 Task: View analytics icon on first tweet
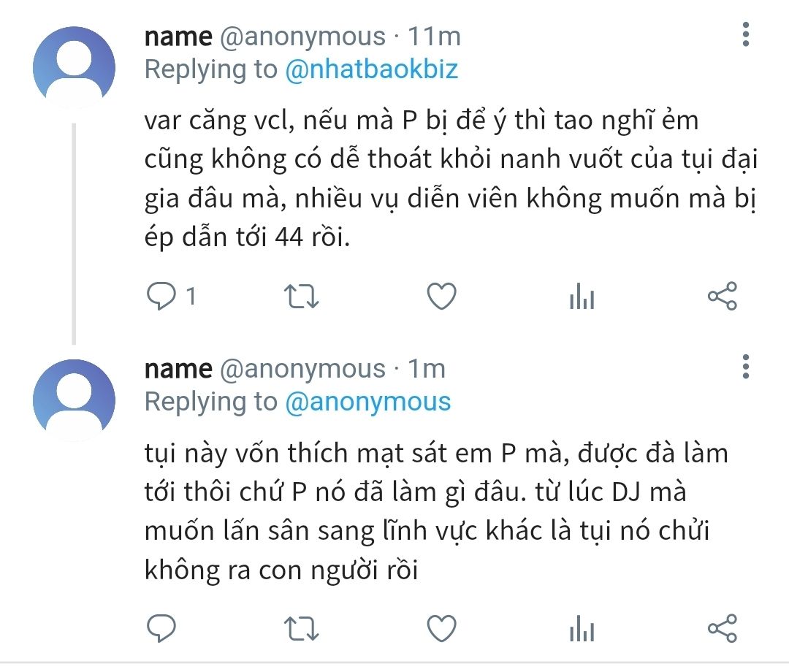582,296
